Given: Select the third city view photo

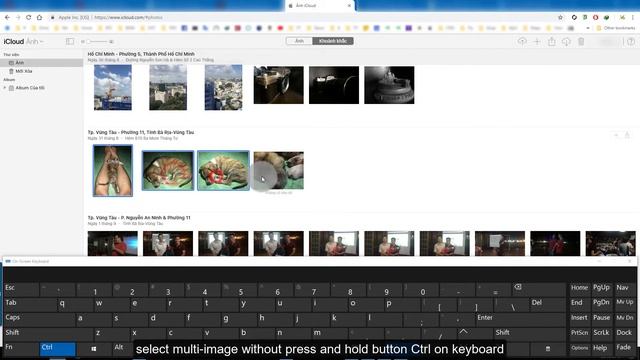Looking at the screenshot, I should point(223,87).
